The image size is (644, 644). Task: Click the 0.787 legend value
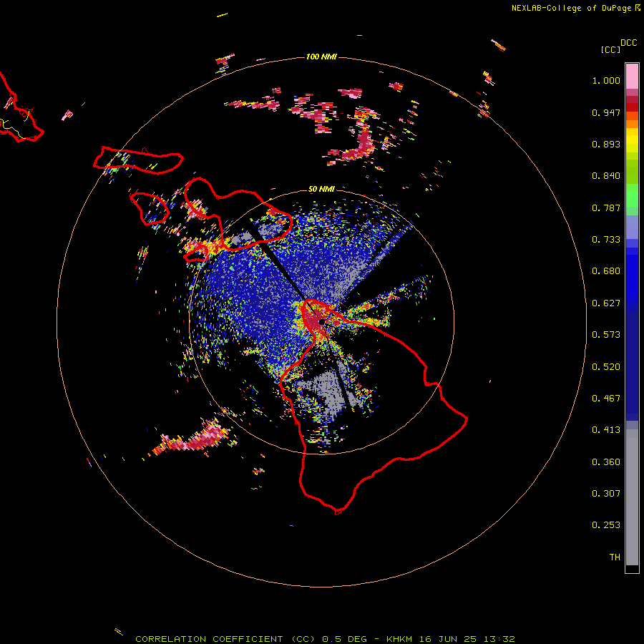pyautogui.click(x=606, y=208)
